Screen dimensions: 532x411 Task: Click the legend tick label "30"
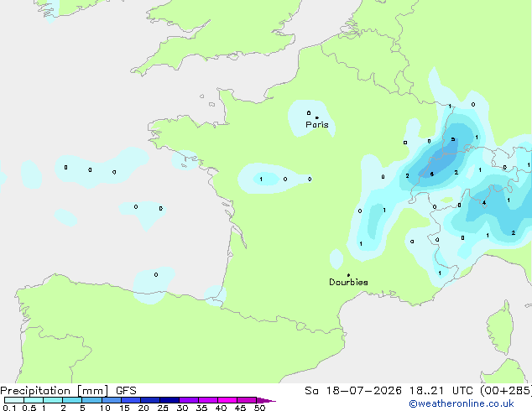click(x=182, y=408)
